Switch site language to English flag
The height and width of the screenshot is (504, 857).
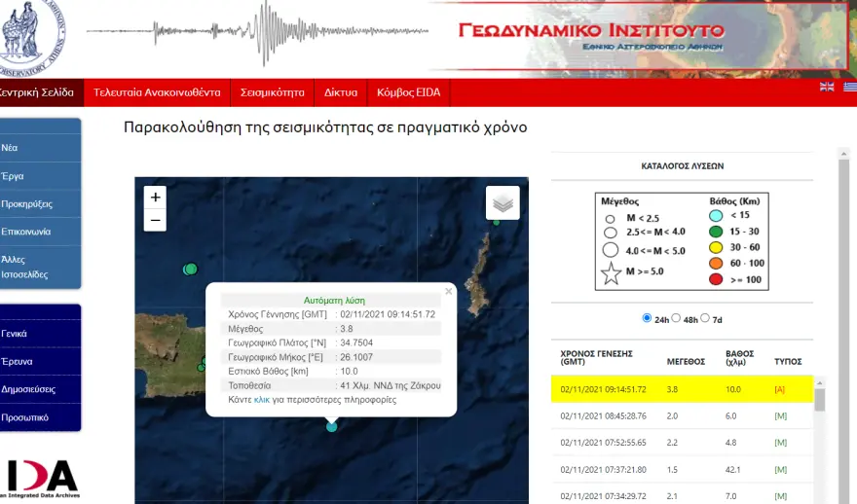827,88
